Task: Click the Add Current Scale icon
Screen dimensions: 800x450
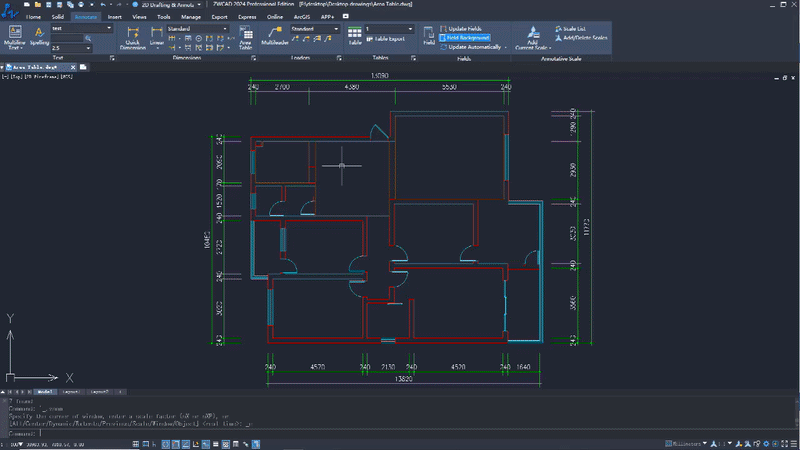Action: pos(531,38)
